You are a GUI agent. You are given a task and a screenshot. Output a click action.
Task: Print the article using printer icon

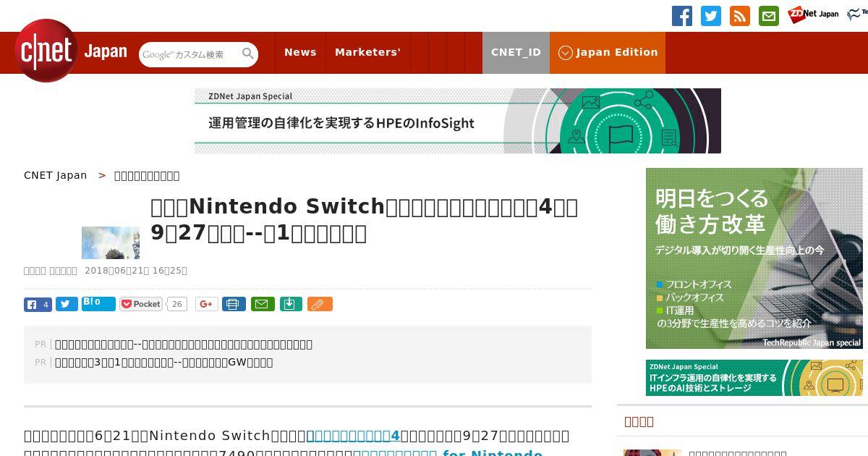234,304
